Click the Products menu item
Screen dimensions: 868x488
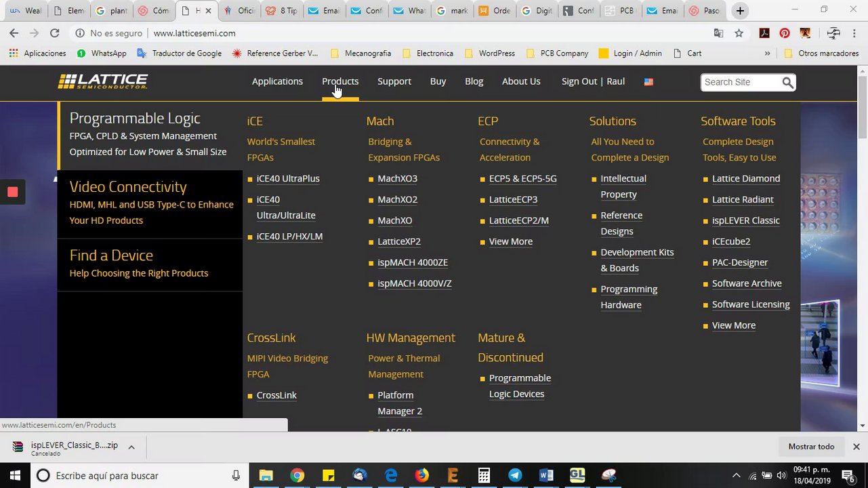[340, 81]
